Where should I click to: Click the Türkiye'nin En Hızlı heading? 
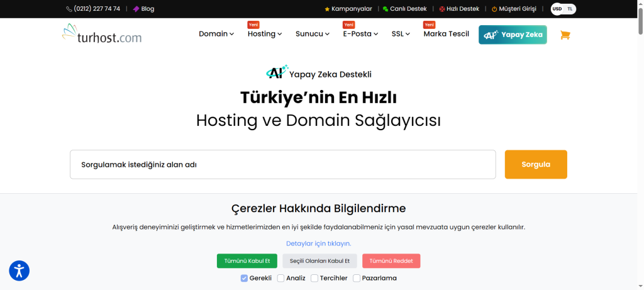[x=318, y=98]
